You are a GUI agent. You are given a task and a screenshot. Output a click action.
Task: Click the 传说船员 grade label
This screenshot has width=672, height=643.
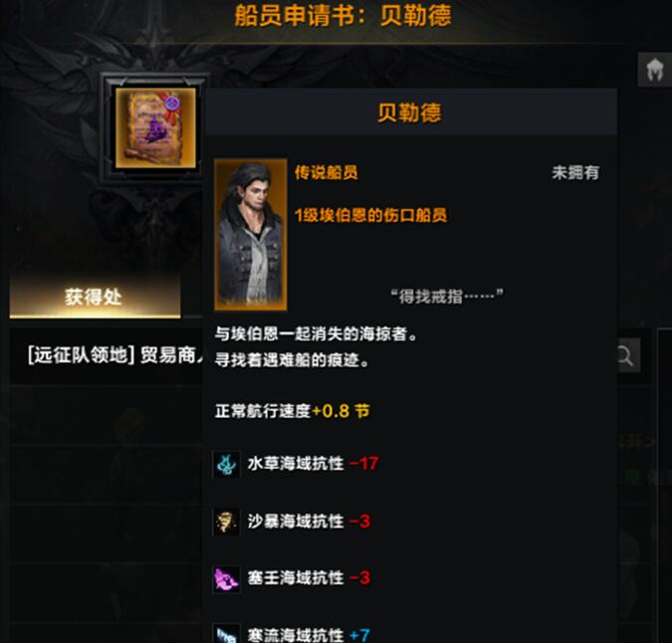click(x=327, y=172)
